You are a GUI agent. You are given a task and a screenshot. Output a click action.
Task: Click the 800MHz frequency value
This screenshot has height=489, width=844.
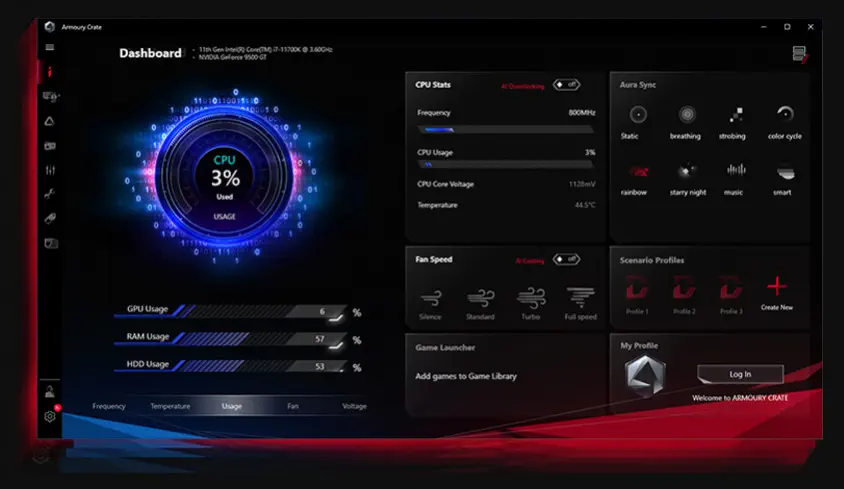(x=582, y=113)
